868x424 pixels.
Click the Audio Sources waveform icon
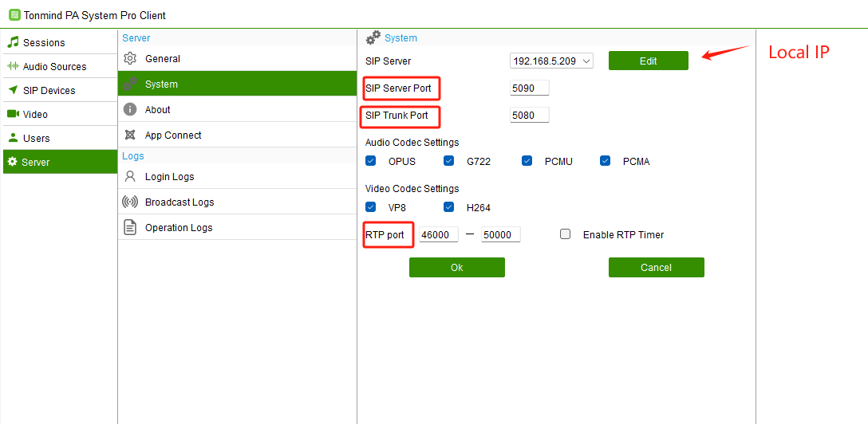tap(13, 66)
